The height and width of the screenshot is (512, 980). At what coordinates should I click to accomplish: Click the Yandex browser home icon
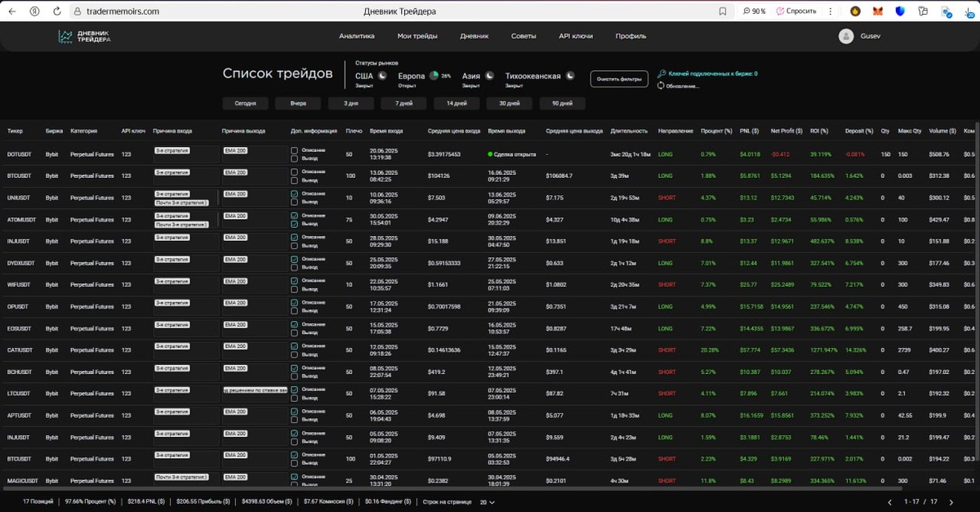click(34, 11)
